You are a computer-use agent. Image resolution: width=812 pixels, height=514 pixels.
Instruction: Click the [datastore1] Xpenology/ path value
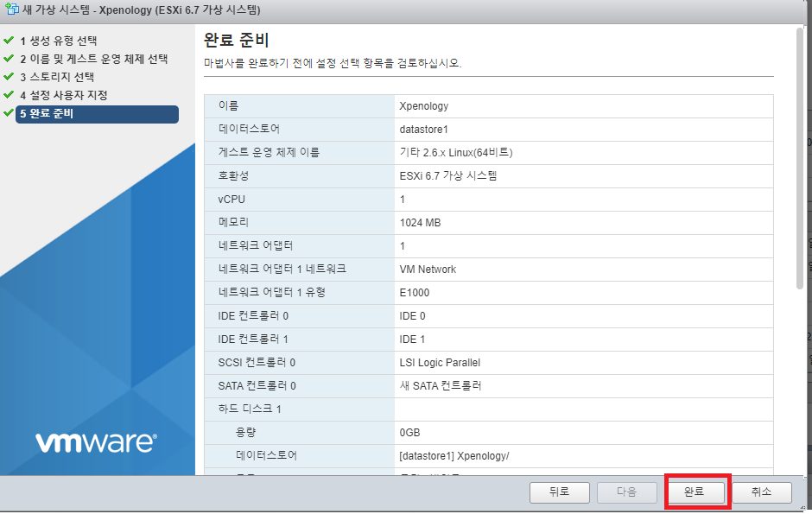point(454,456)
